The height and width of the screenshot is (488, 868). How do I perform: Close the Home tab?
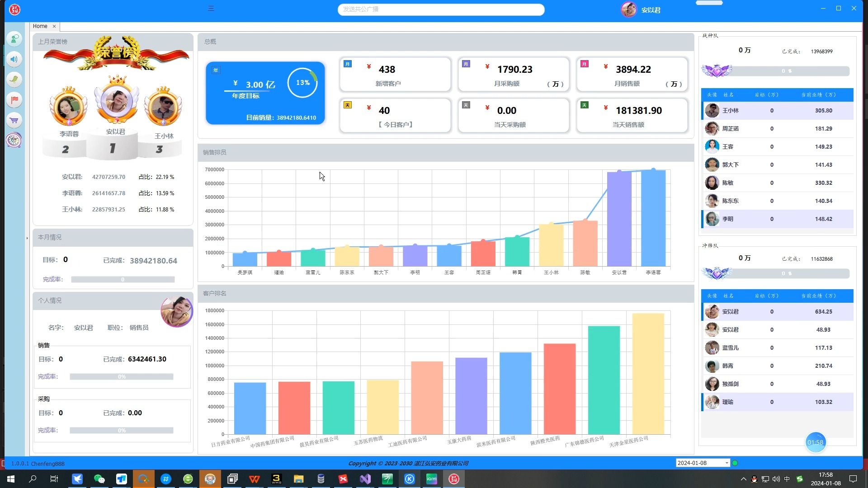54,26
